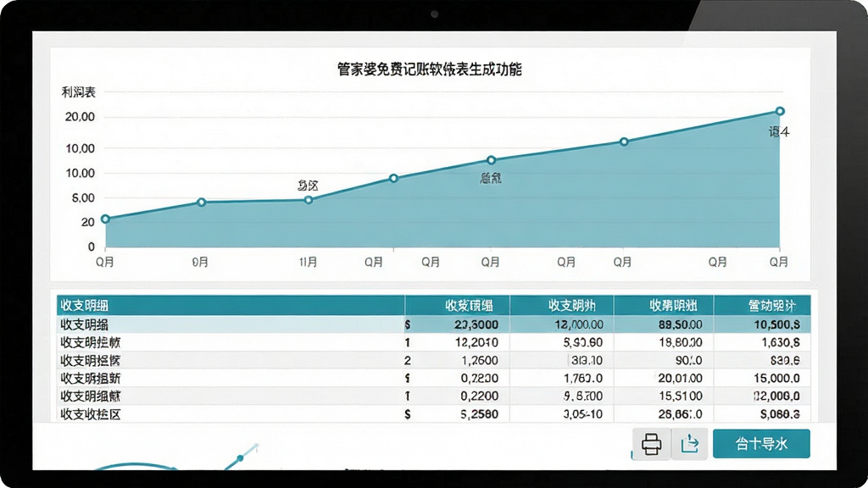
Task: Select the highlighted first table row label
Action: [84, 324]
